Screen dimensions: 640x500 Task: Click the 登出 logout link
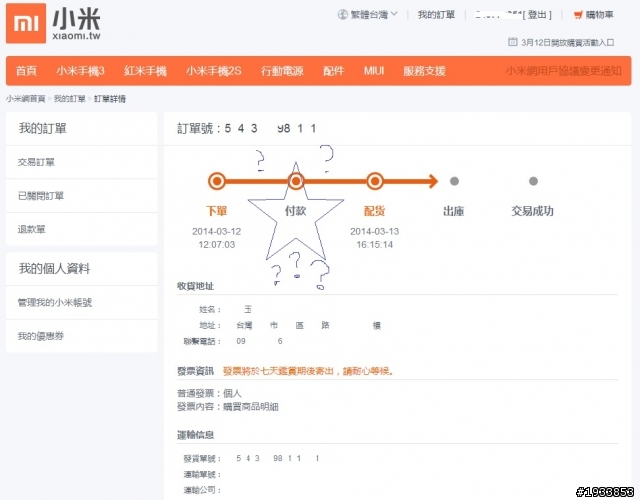point(537,15)
